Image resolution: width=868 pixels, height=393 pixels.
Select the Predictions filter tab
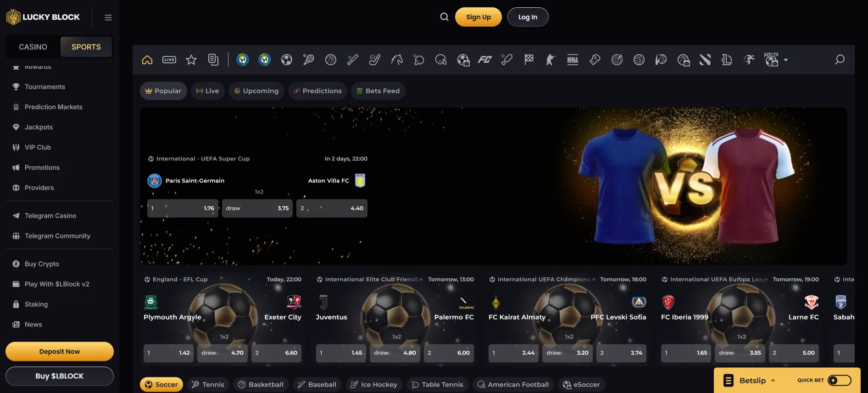point(317,91)
